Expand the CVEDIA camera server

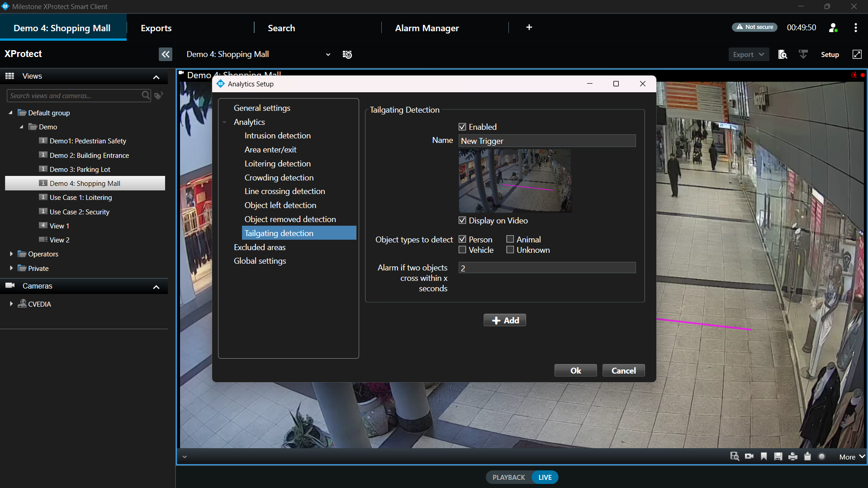[x=11, y=304]
